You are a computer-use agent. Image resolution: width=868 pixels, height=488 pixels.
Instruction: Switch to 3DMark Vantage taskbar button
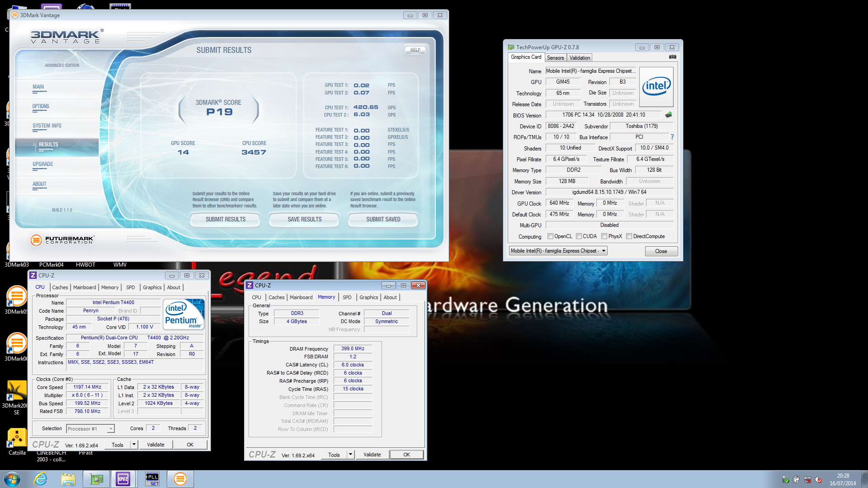pyautogui.click(x=180, y=479)
